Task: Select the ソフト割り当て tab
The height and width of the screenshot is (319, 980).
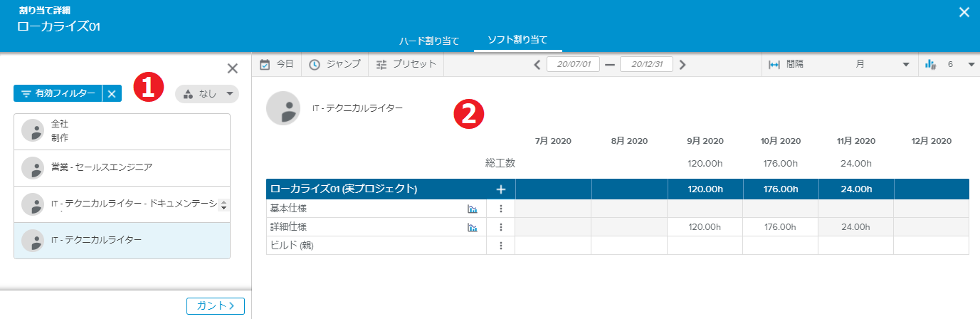Action: click(x=517, y=40)
